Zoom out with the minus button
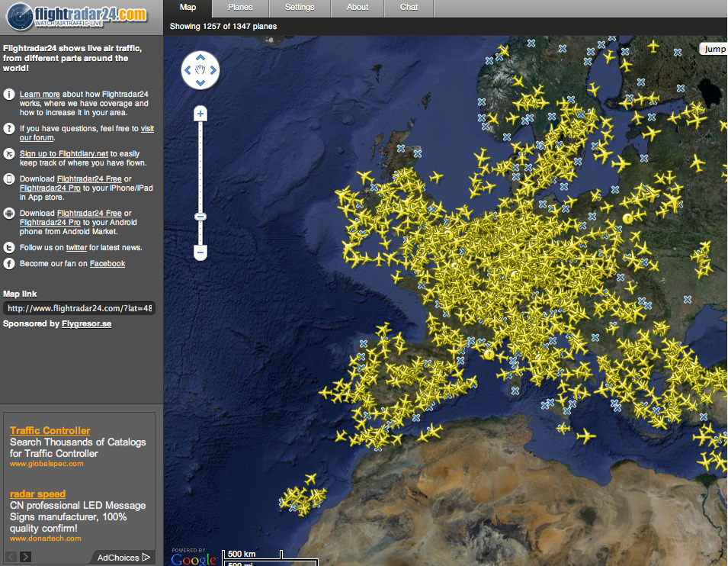 point(200,251)
